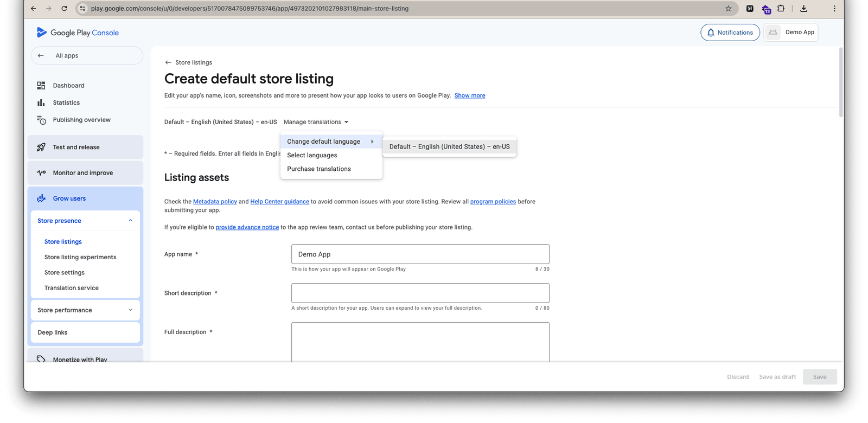The image size is (868, 423).
Task: Open the Dashboard icon in sidebar
Action: 41,86
